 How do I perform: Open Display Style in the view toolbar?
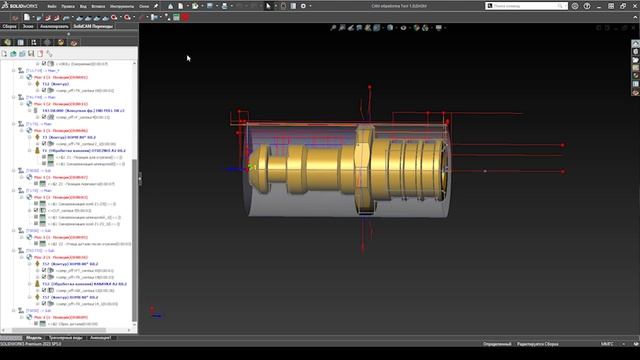(x=390, y=28)
